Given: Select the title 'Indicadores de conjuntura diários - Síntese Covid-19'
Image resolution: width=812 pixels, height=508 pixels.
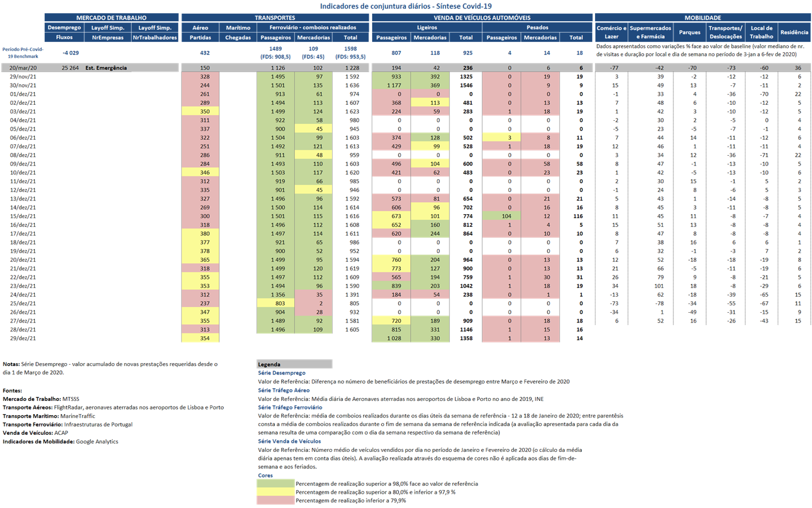Looking at the screenshot, I should [x=405, y=6].
